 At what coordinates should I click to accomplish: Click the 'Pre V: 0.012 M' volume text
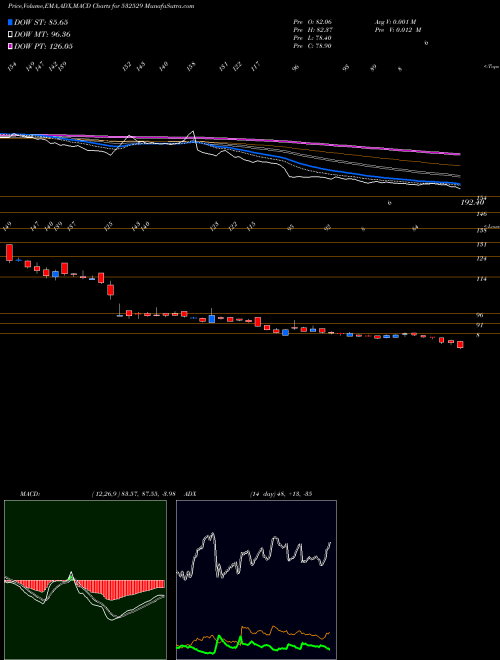[x=397, y=30]
